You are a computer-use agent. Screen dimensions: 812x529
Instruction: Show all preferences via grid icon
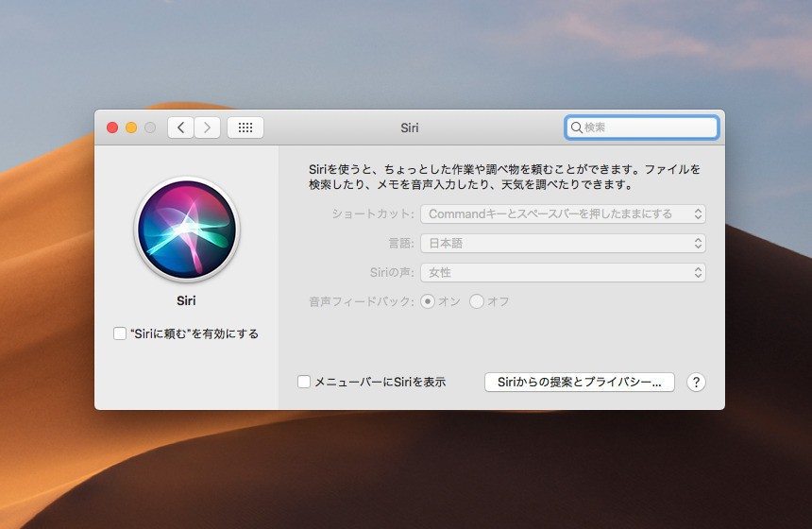[245, 128]
